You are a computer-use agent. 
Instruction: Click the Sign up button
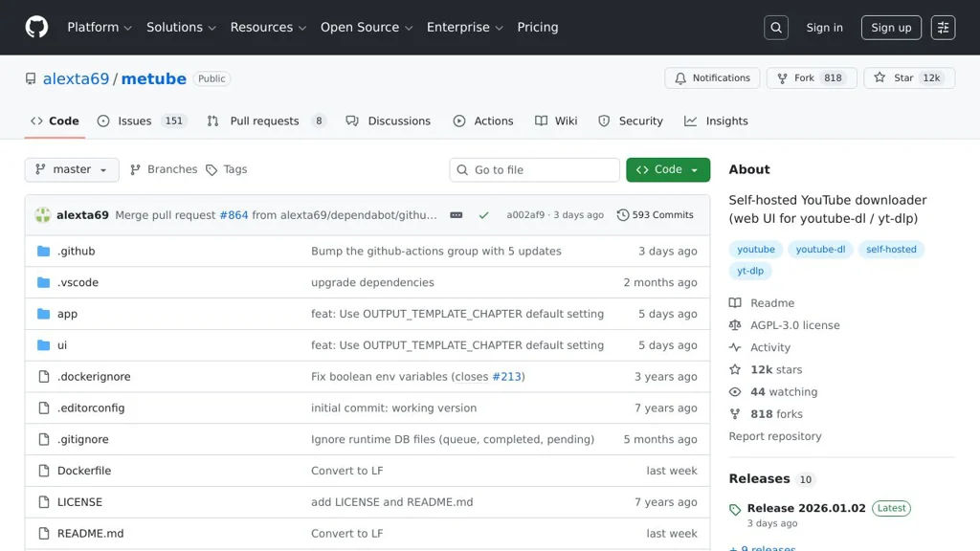click(x=891, y=28)
